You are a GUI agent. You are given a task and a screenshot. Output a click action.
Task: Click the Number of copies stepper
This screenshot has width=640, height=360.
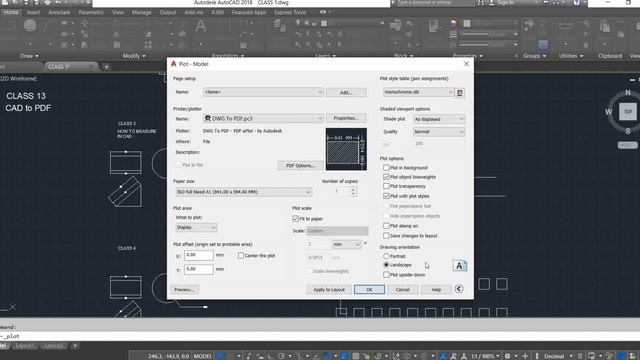(x=353, y=191)
